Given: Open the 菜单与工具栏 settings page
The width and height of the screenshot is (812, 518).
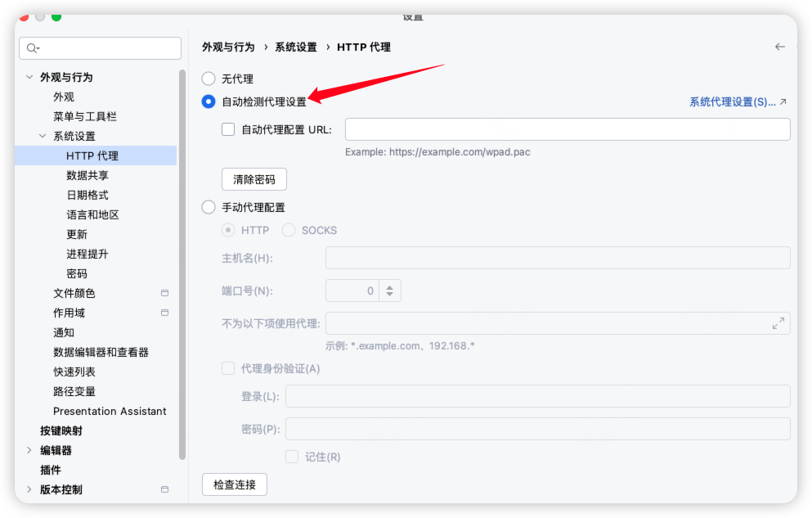Looking at the screenshot, I should (x=85, y=116).
